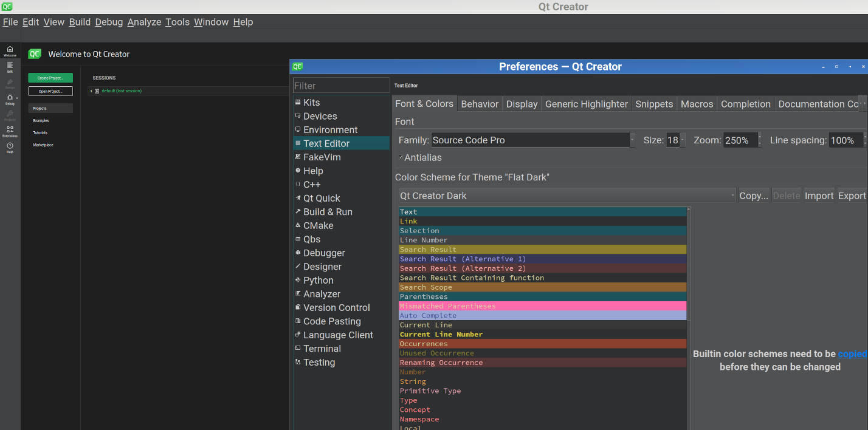Open the File menu
Viewport: 868px width, 430px height.
(x=10, y=22)
